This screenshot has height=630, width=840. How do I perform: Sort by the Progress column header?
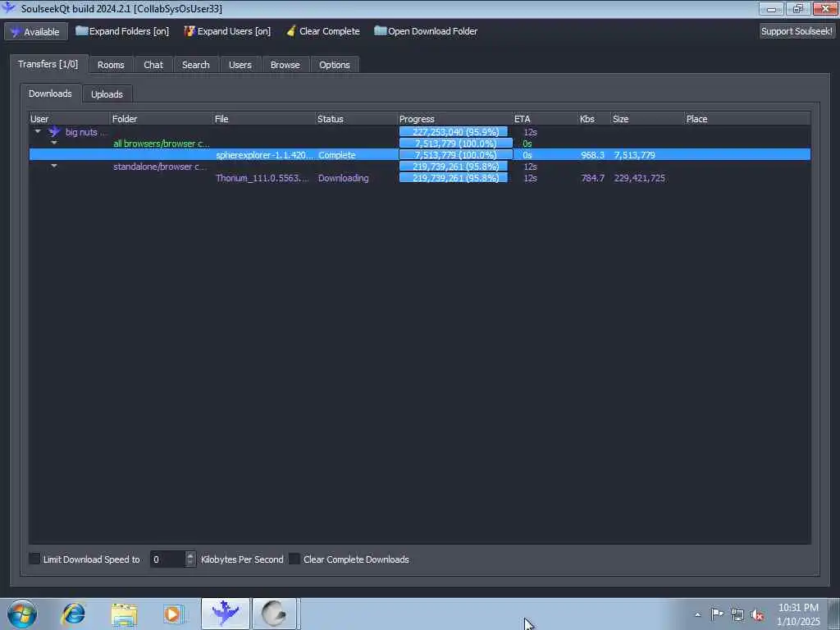[454, 119]
